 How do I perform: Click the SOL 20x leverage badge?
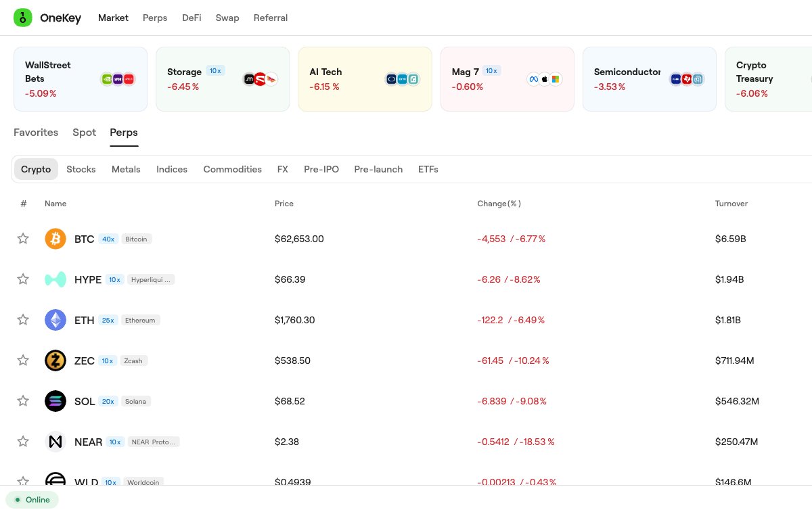[x=108, y=401]
